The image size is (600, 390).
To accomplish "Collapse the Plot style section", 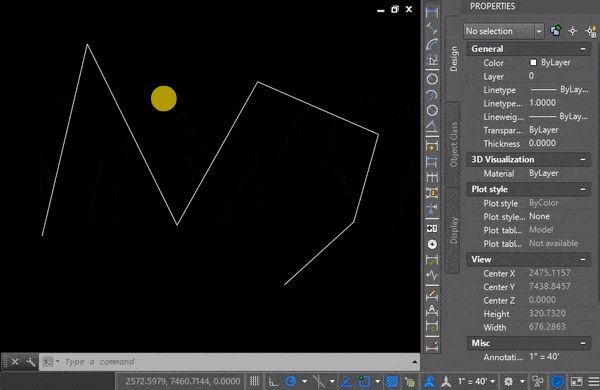I will (583, 189).
